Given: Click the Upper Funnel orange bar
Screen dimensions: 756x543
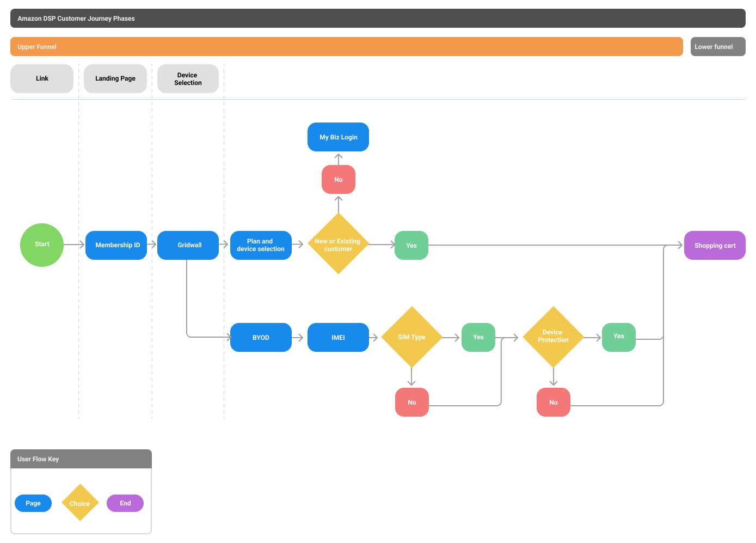Looking at the screenshot, I should click(x=347, y=47).
